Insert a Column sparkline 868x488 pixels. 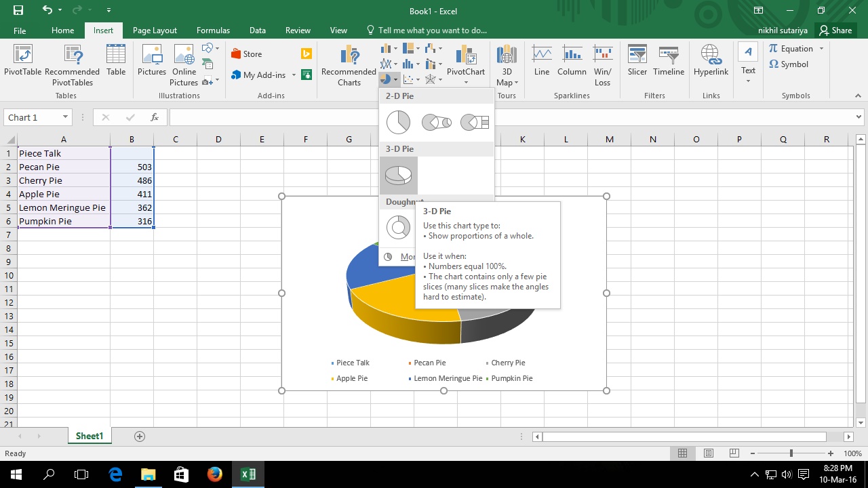572,60
